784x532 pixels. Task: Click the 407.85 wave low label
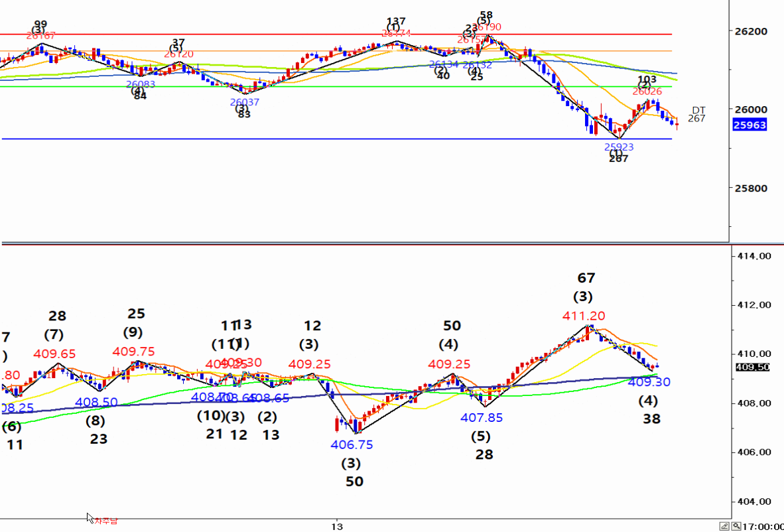pos(482,418)
